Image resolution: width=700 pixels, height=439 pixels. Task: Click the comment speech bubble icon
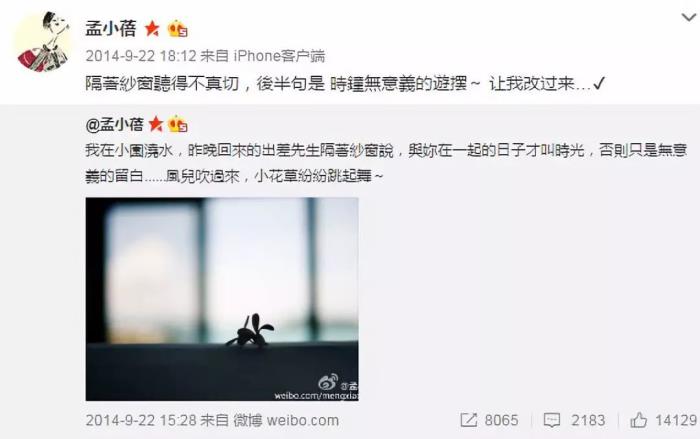552,420
